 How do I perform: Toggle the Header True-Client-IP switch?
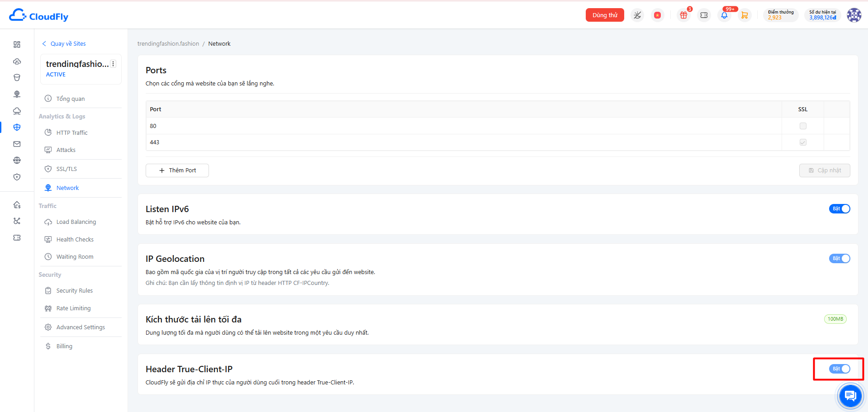pyautogui.click(x=840, y=369)
